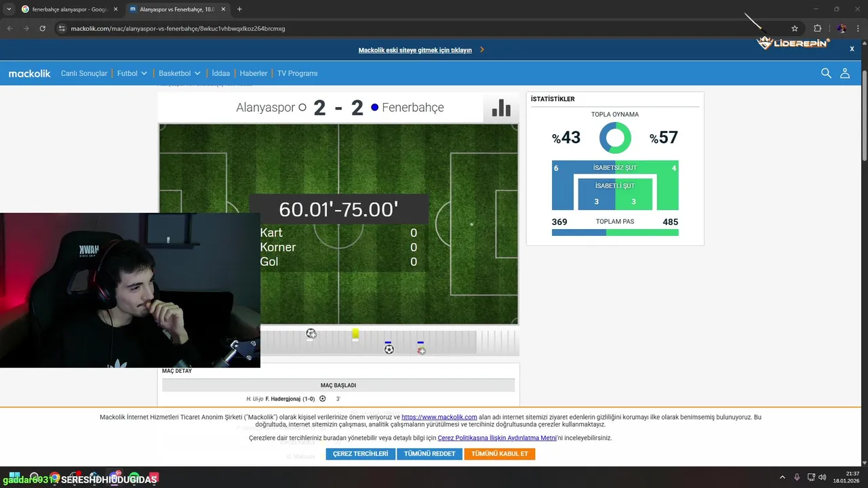Open Canlı Sonuçlar in the nav bar

point(84,73)
